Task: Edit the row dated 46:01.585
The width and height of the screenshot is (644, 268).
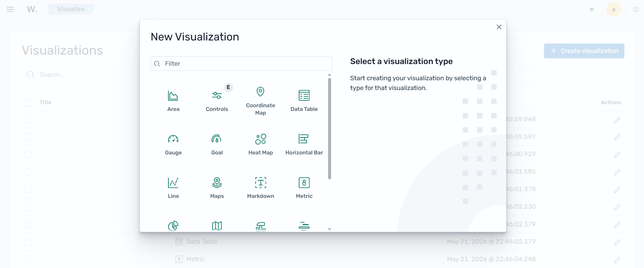Action: click(x=617, y=172)
